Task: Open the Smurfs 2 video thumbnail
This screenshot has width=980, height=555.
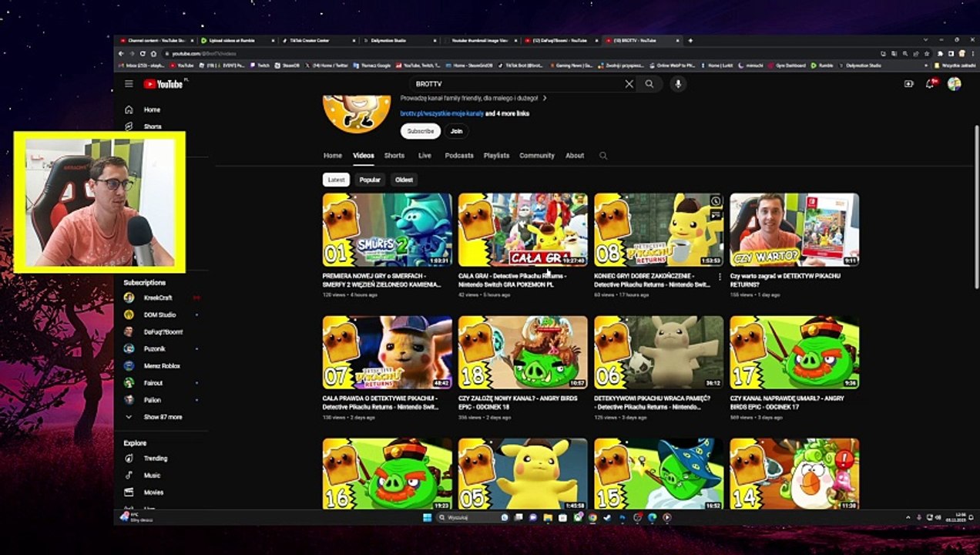Action: tap(388, 230)
